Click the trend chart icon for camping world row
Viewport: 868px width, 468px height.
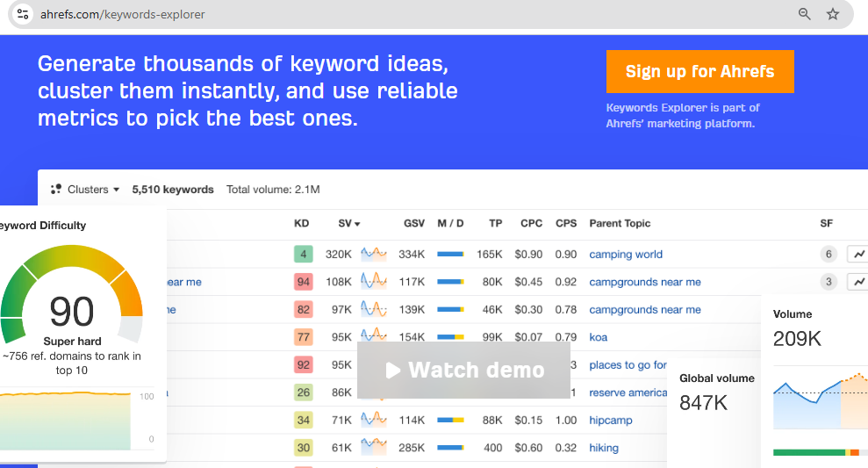pos(857,255)
